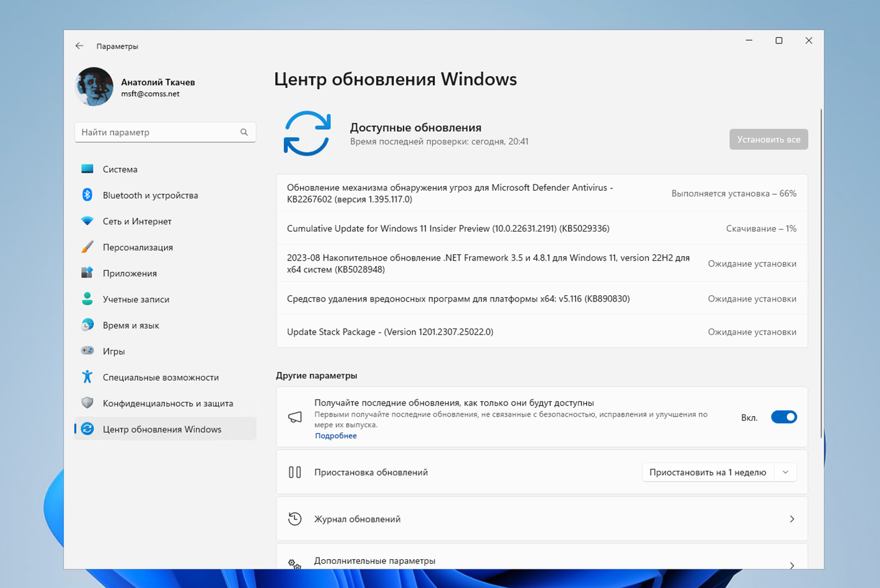Open Дополнительные параметры
The image size is (880, 588).
541,557
